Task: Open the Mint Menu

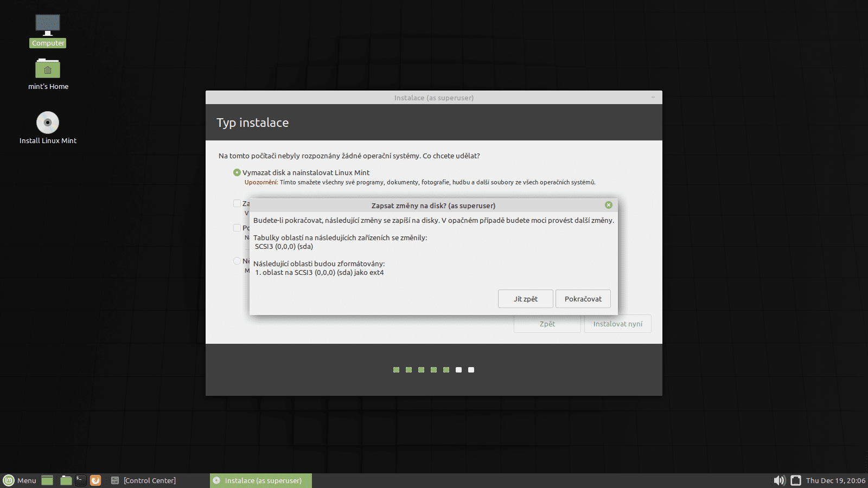Action: (20, 480)
